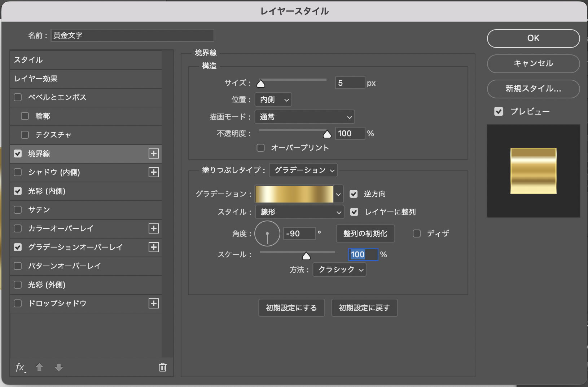Click the スケール slider handle
The image size is (588, 387).
[x=306, y=256]
